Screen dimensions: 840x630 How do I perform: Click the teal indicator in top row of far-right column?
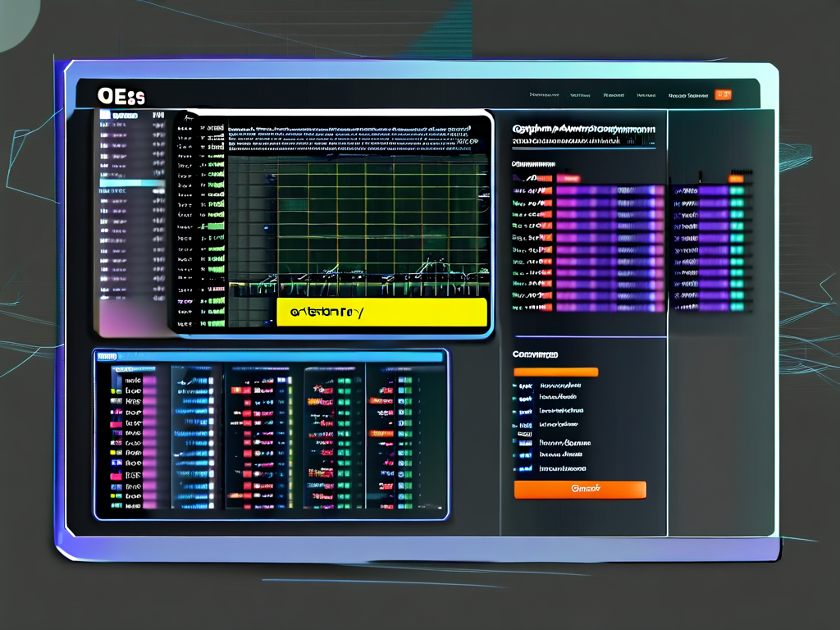(x=737, y=190)
